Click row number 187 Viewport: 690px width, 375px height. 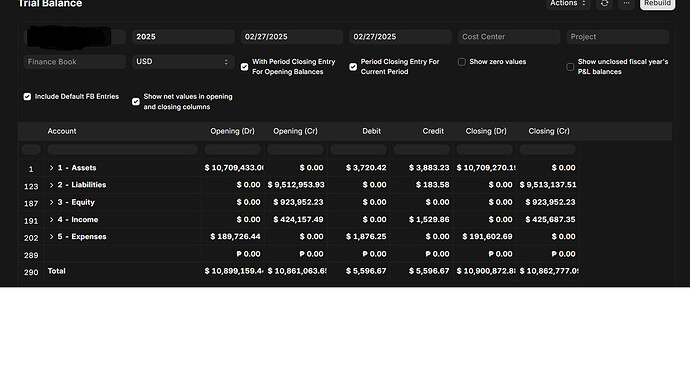coord(31,204)
